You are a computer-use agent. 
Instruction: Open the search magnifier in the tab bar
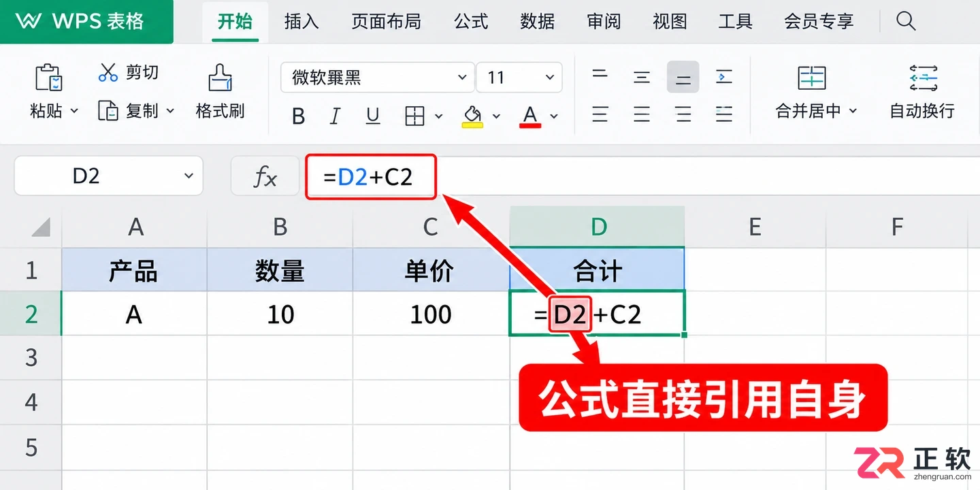(906, 21)
